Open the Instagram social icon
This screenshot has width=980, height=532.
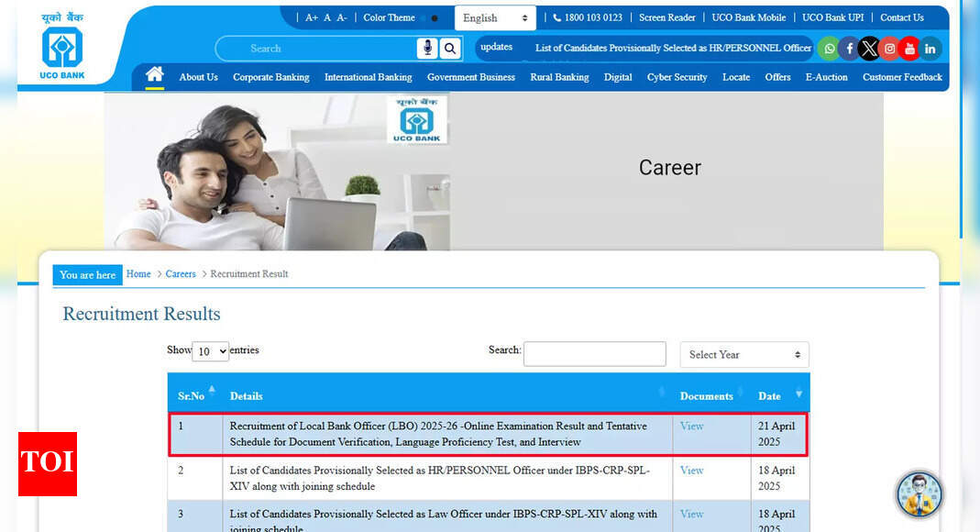(x=889, y=49)
